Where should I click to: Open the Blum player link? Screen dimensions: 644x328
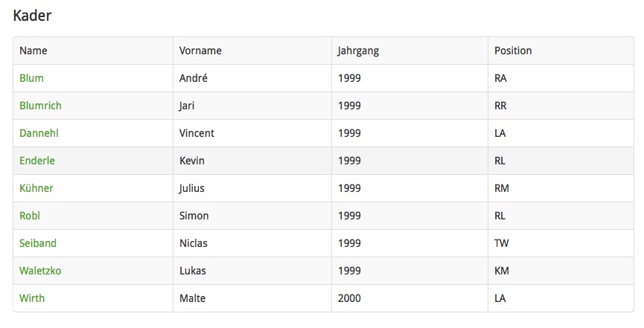point(31,78)
